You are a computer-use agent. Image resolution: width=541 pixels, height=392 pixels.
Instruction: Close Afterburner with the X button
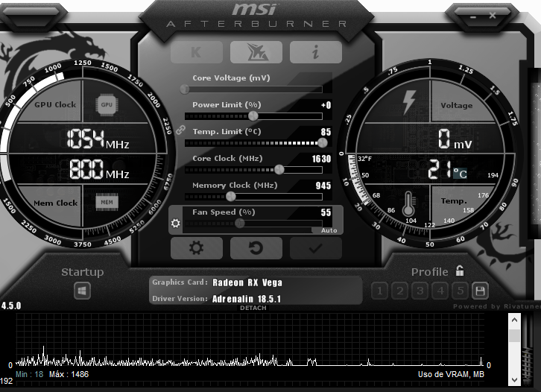[x=493, y=16]
